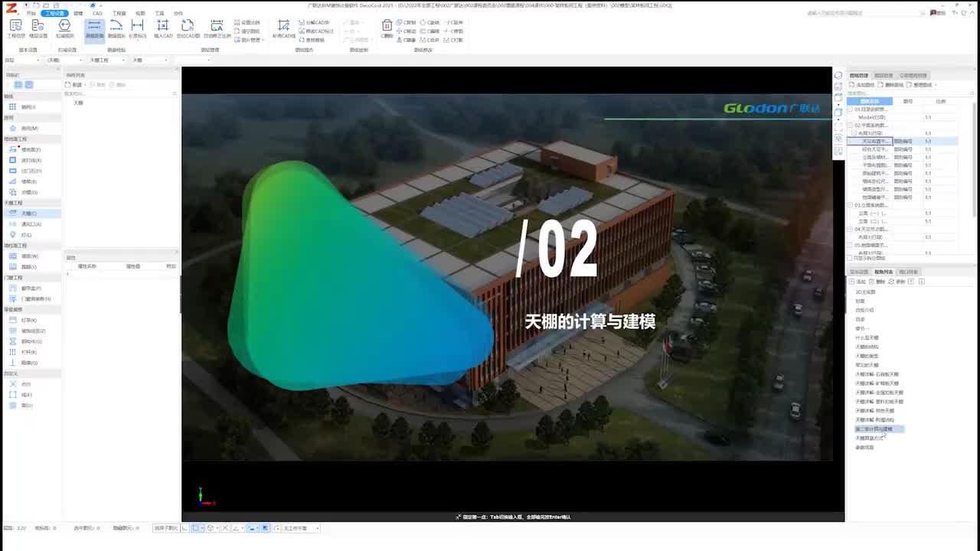Click the 工程信息 ribbon icon
Image resolution: width=980 pixels, height=551 pixels.
click(16, 30)
